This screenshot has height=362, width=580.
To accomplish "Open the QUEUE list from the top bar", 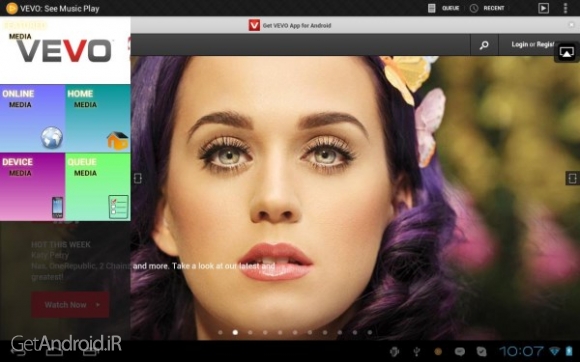I will coord(444,8).
